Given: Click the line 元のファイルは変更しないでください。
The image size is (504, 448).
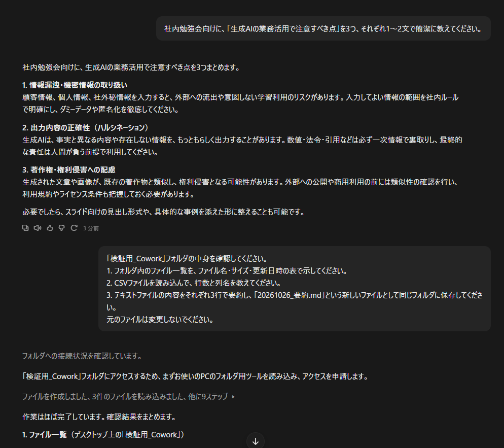Looking at the screenshot, I should [x=160, y=320].
